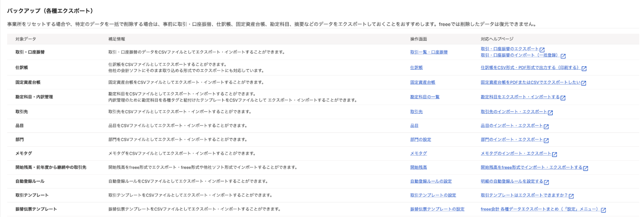644x217 pixels.
Task: Click external-link icon after 明細の自動登録ルールを設定する
Action: click(547, 182)
